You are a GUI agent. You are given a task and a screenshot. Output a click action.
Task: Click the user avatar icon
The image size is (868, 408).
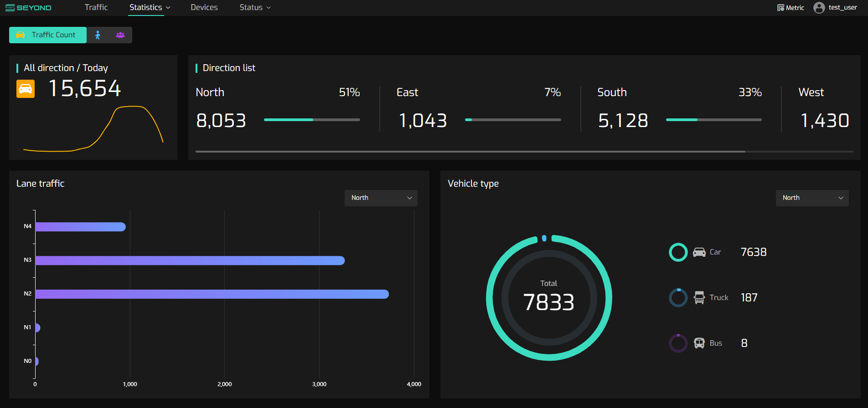tap(819, 8)
